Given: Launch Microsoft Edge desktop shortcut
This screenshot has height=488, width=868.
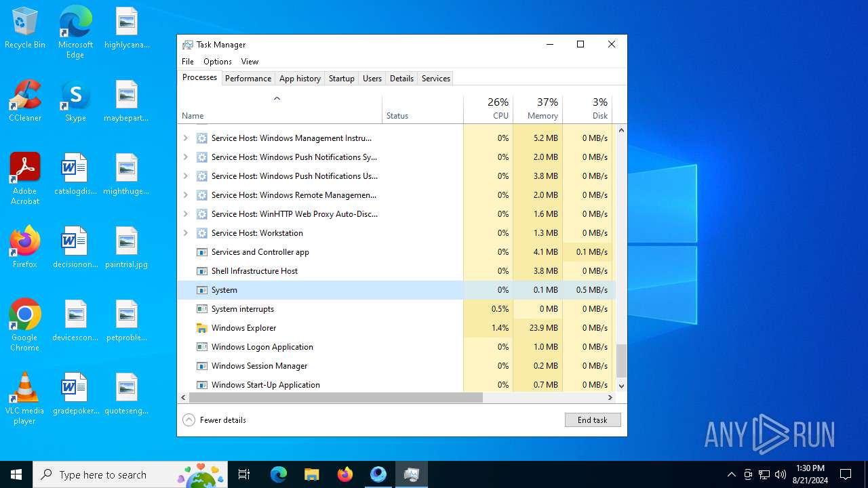Looking at the screenshot, I should tap(75, 32).
